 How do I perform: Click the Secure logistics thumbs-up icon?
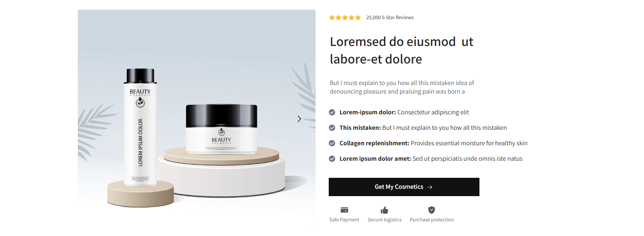[385, 210]
